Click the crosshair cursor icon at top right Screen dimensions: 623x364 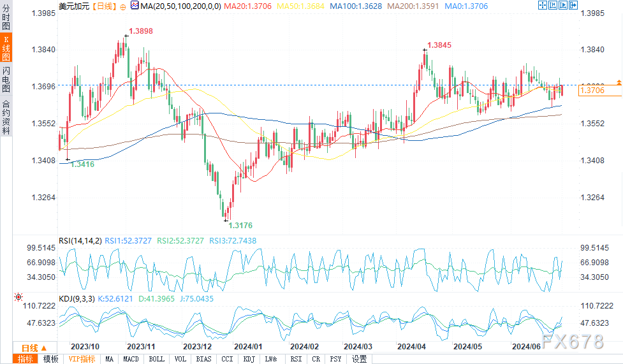pyautogui.click(x=543, y=5)
